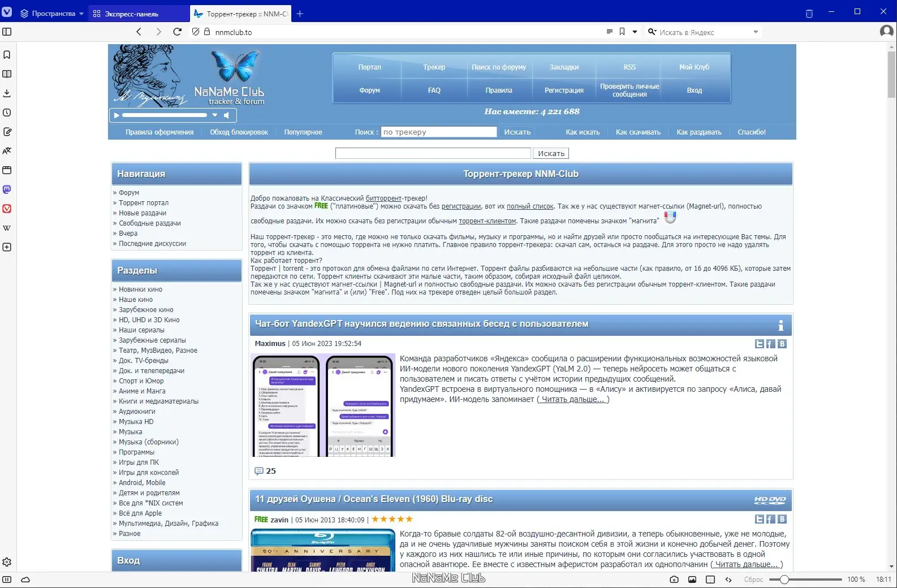Open the user profile avatar
897x588 pixels.
click(886, 32)
